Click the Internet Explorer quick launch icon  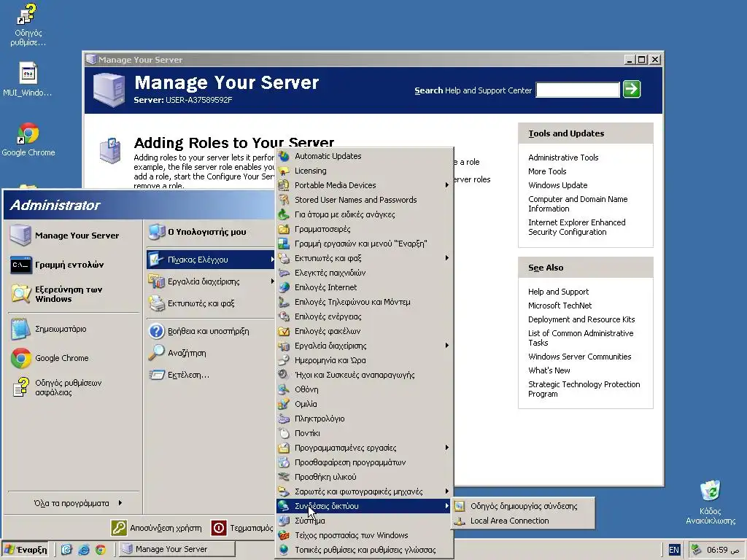click(84, 550)
